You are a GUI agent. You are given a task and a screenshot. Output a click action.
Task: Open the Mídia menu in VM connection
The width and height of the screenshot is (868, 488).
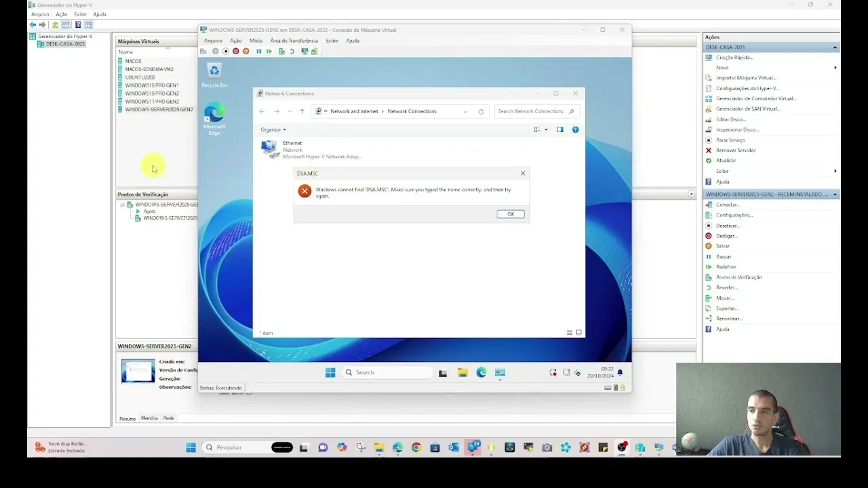[x=256, y=41]
